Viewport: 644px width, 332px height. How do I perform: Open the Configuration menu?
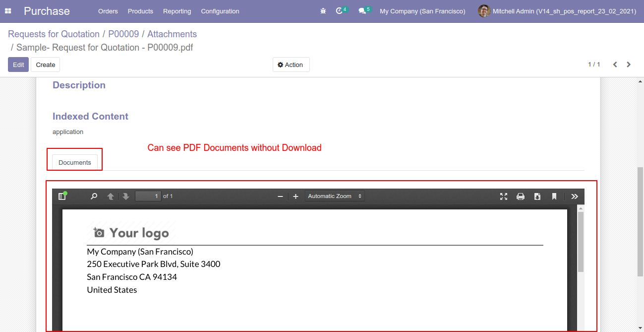[x=220, y=11]
